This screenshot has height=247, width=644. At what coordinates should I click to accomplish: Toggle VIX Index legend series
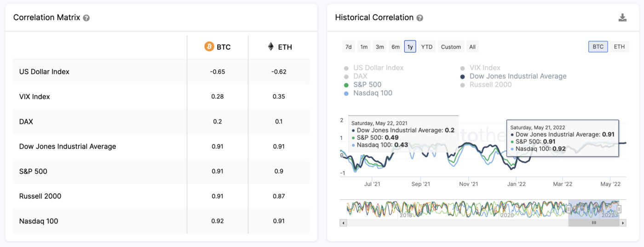click(480, 68)
